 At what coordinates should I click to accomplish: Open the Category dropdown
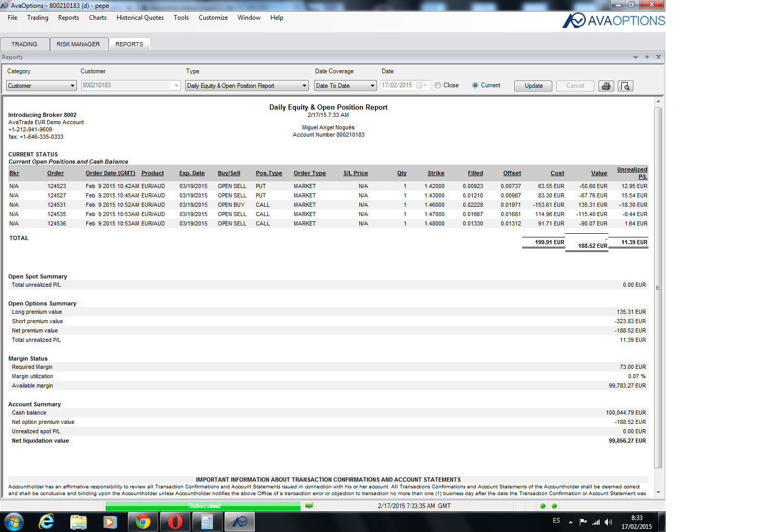42,86
